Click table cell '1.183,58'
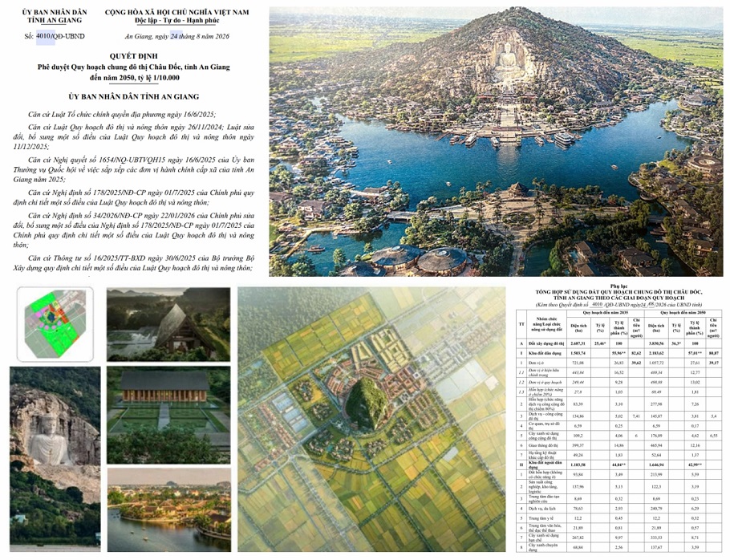The width and height of the screenshot is (730, 560). [x=578, y=465]
